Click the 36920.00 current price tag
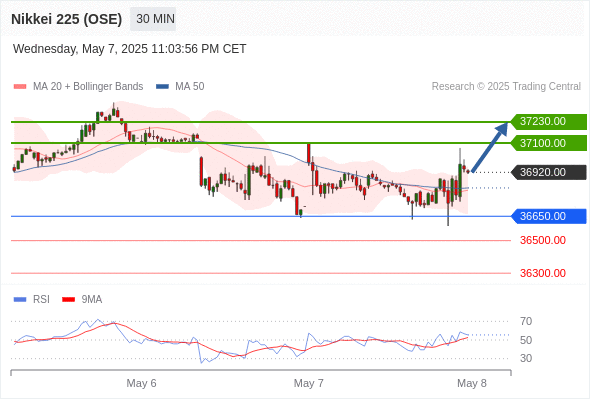This screenshot has height=400, width=590. point(549,172)
